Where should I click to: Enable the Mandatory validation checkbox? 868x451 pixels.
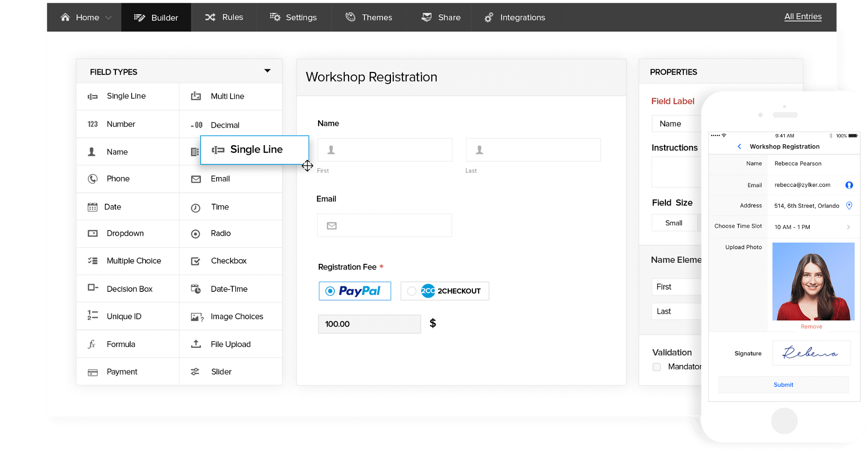[657, 367]
